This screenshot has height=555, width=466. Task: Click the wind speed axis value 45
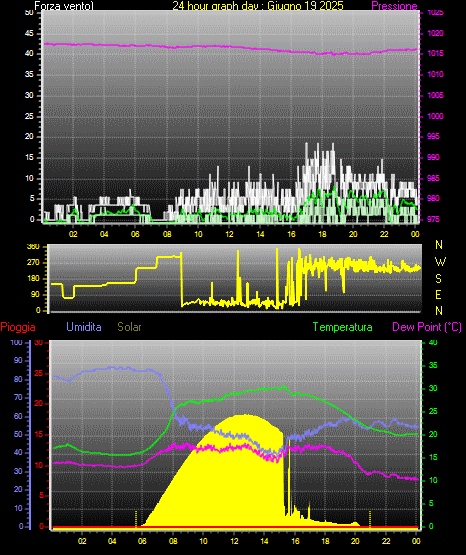(29, 33)
